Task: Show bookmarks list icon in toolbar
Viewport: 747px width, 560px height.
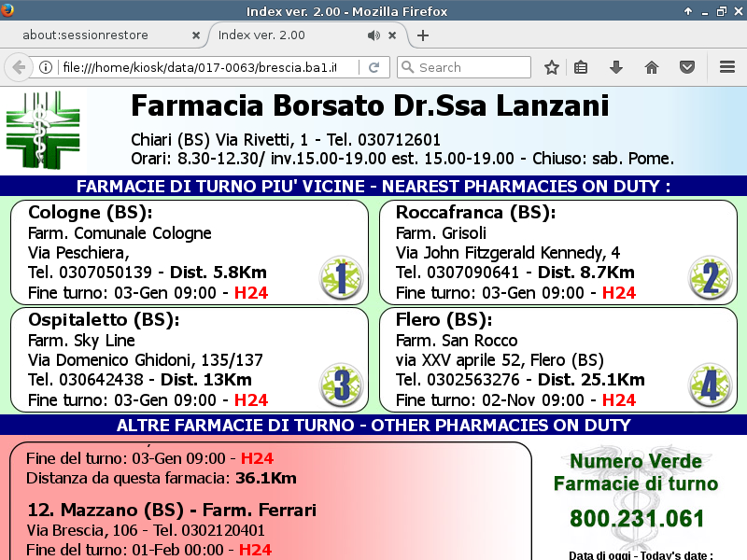Action: point(581,67)
